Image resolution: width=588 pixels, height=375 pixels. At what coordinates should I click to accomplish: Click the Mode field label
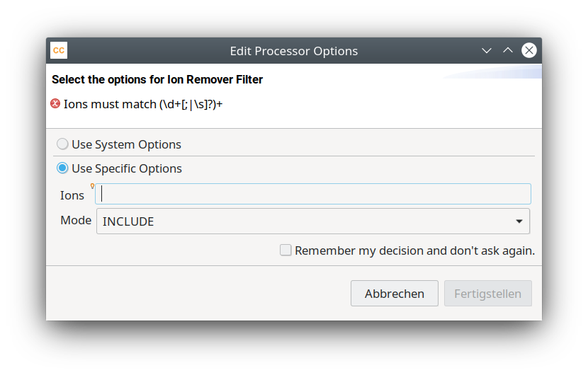[76, 220]
